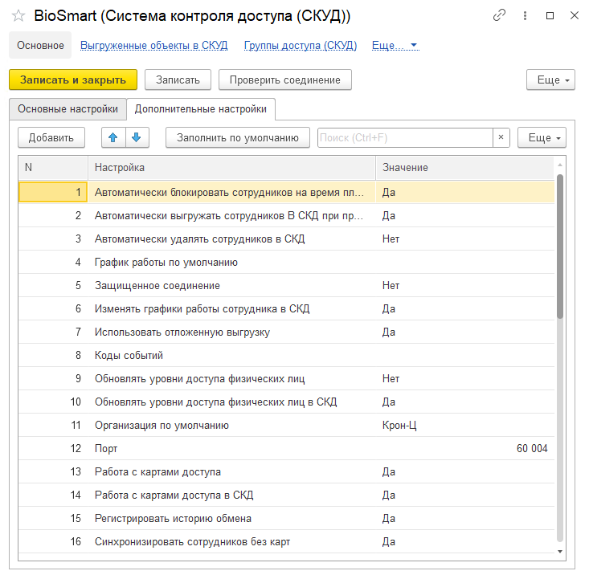Screen dimensions: 589x575
Task: Select row Работа с картами доступа в СКД
Action: pos(286,495)
